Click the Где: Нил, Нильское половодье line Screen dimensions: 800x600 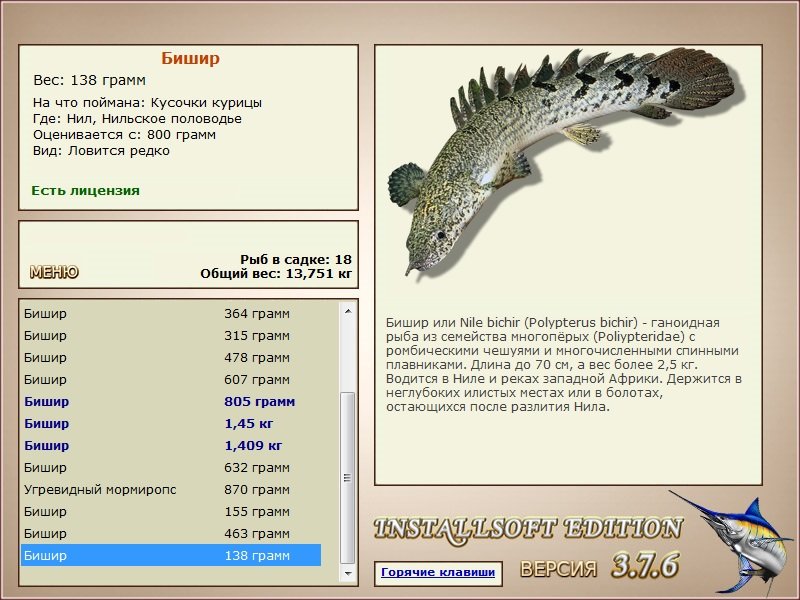point(137,119)
